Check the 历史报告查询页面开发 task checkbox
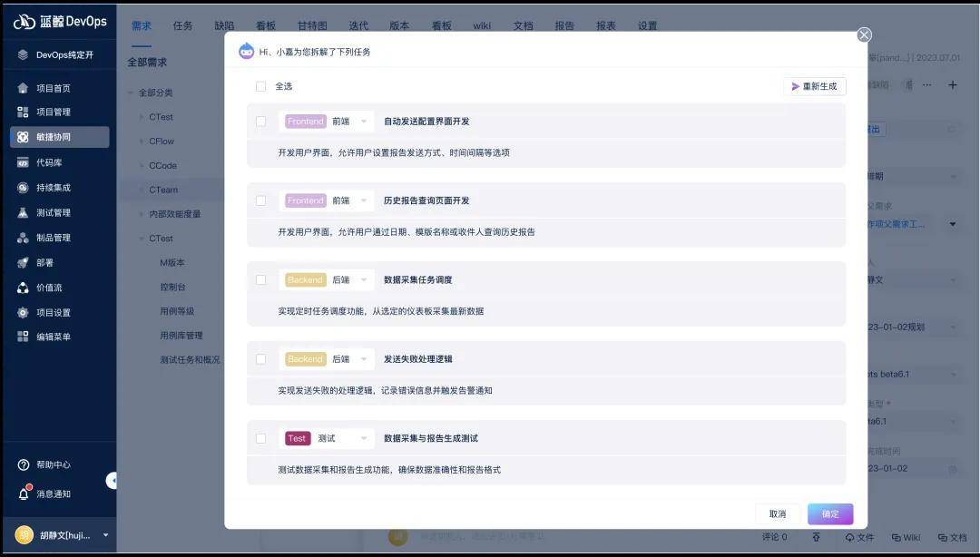The image size is (980, 557). click(260, 200)
